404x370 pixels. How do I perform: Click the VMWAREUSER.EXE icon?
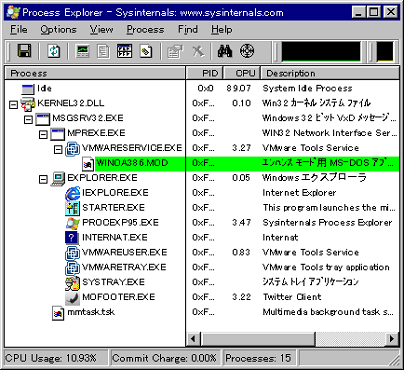(x=72, y=253)
